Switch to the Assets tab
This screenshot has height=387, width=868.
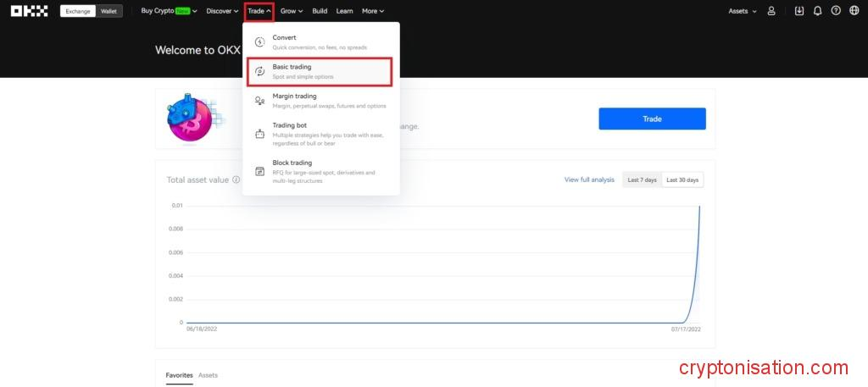coord(208,375)
